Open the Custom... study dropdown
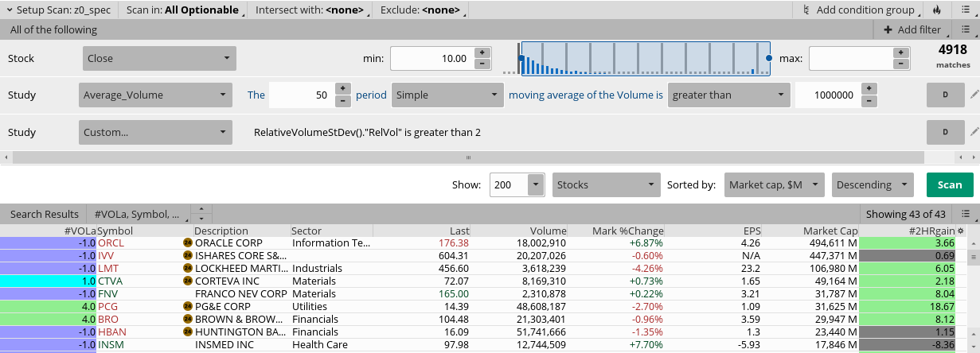 tap(157, 131)
